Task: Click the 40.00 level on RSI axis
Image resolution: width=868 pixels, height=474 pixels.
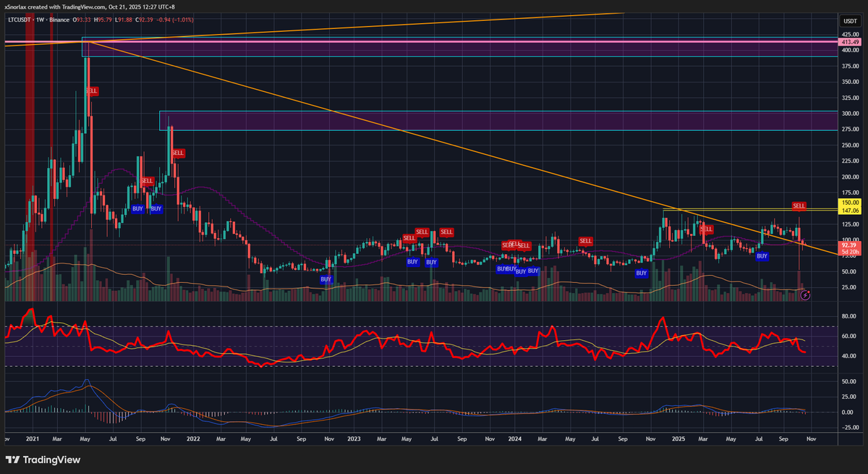Action: pos(848,356)
